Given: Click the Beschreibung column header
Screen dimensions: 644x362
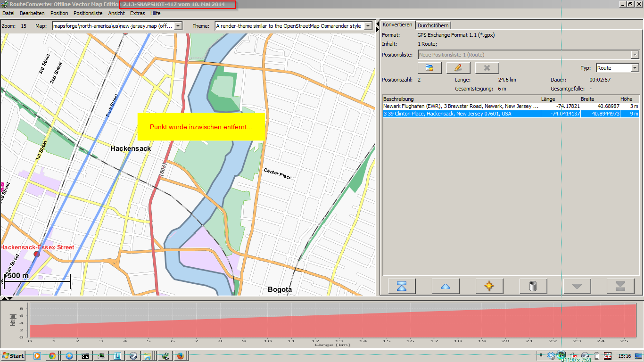Looking at the screenshot, I should (x=398, y=99).
